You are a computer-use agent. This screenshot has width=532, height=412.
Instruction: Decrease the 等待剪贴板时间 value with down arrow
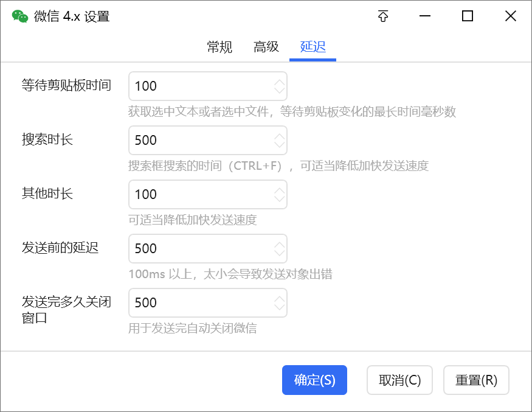coord(279,90)
